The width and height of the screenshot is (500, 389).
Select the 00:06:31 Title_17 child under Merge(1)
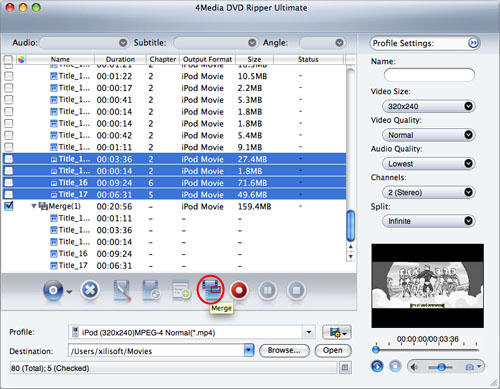174,266
